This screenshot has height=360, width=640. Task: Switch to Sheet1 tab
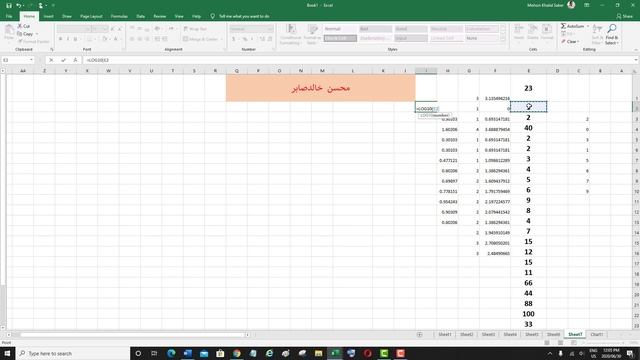coord(445,334)
